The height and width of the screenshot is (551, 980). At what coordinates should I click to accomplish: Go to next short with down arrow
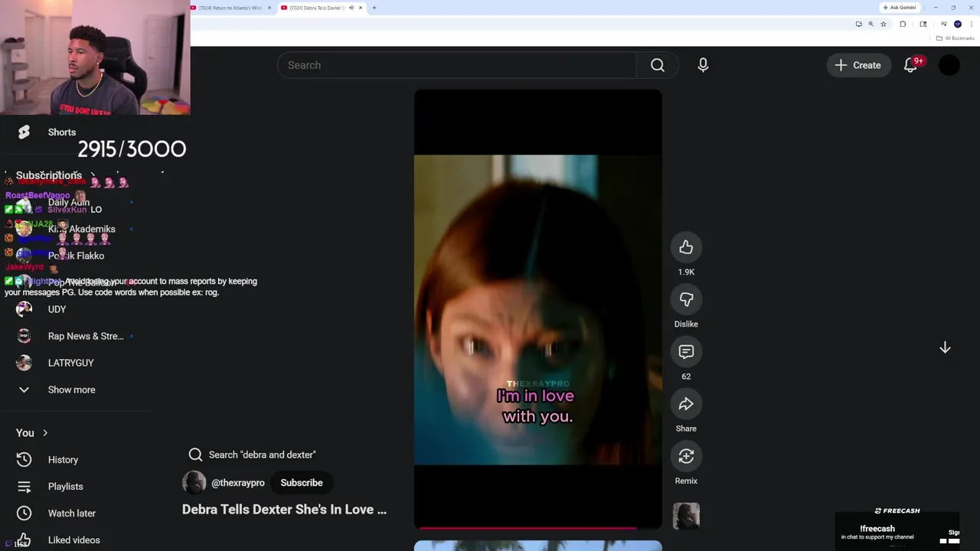point(945,347)
